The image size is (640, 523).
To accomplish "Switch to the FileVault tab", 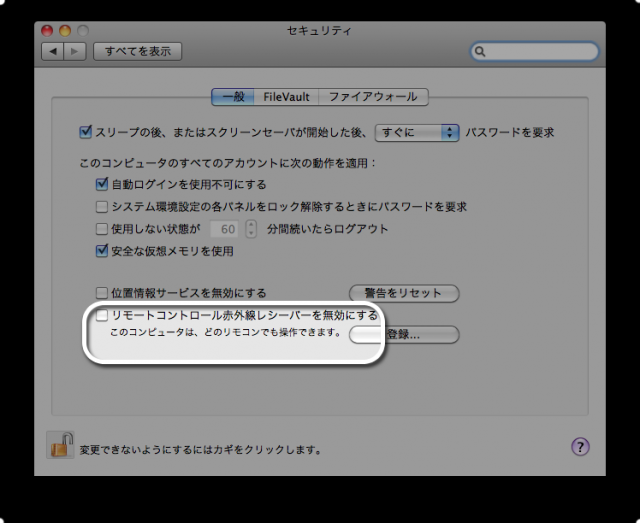I will [x=286, y=97].
